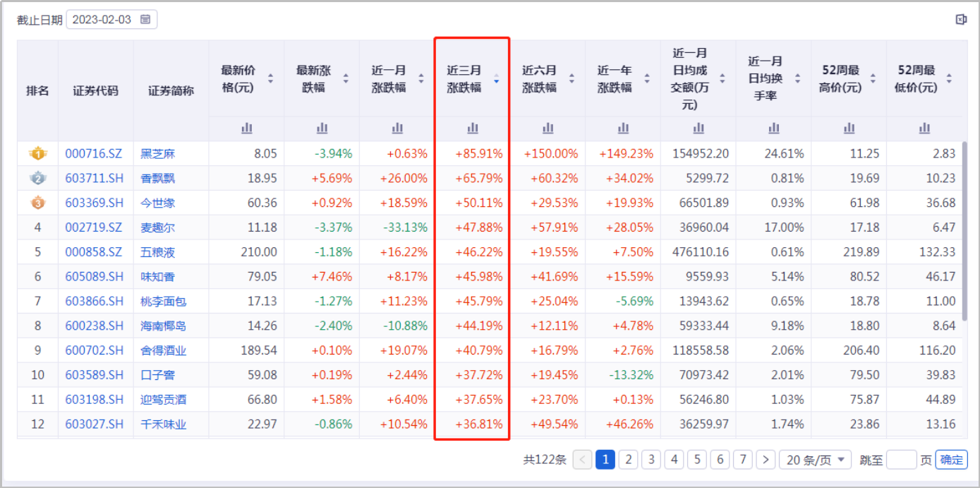Open stock code 603027.SH
The width and height of the screenshot is (980, 488).
(x=95, y=424)
